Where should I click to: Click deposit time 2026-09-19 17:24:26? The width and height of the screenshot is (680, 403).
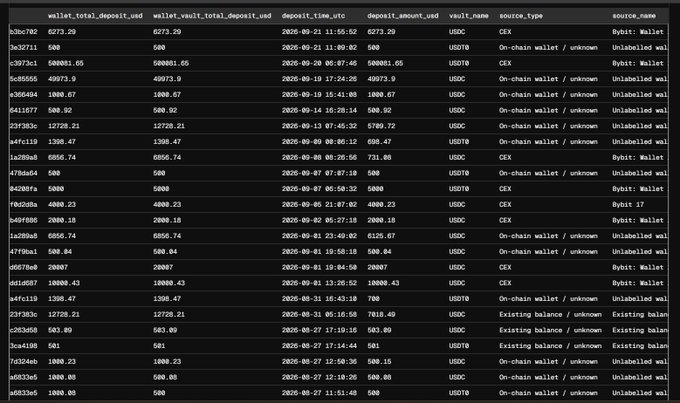[319, 79]
